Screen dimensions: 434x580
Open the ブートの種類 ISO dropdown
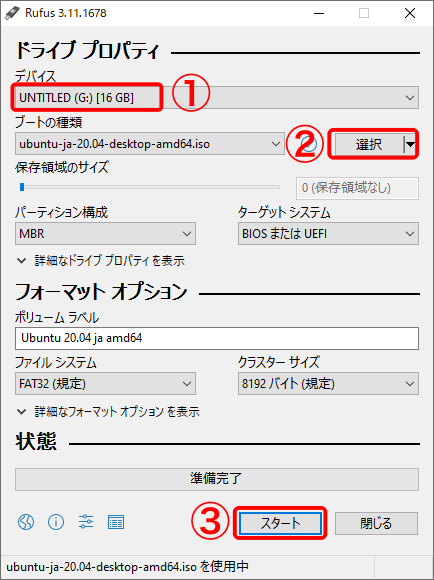coord(150,144)
